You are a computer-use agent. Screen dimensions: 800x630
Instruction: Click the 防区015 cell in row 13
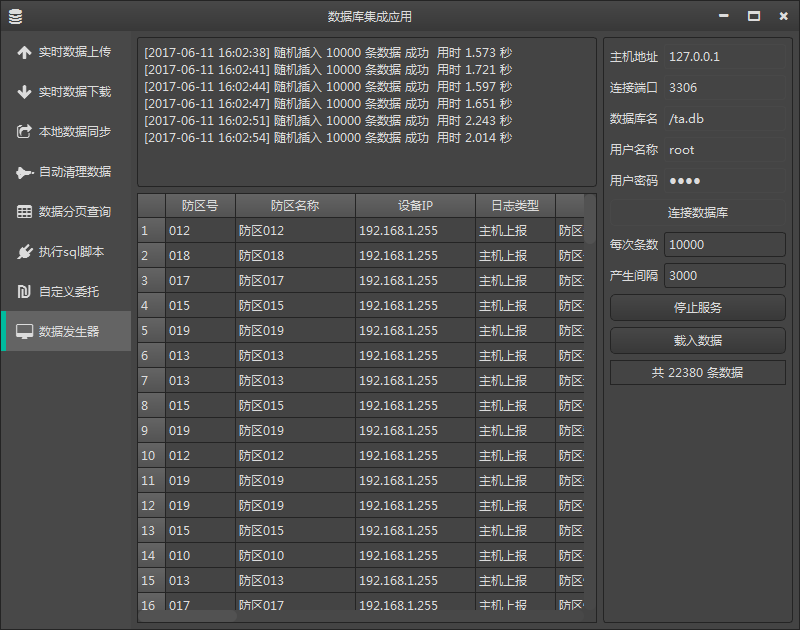[295, 531]
